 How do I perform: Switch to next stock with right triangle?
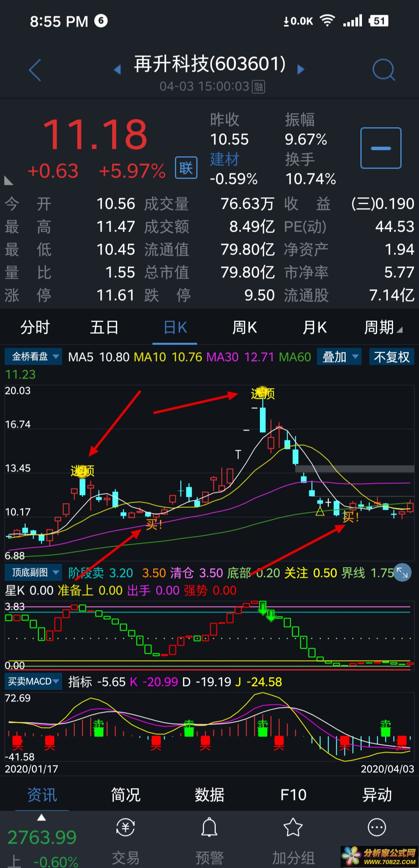301,70
